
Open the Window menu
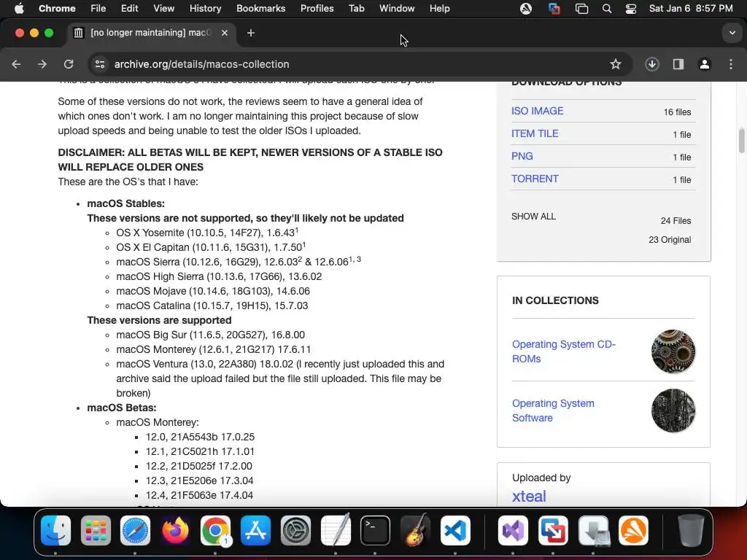tap(397, 9)
